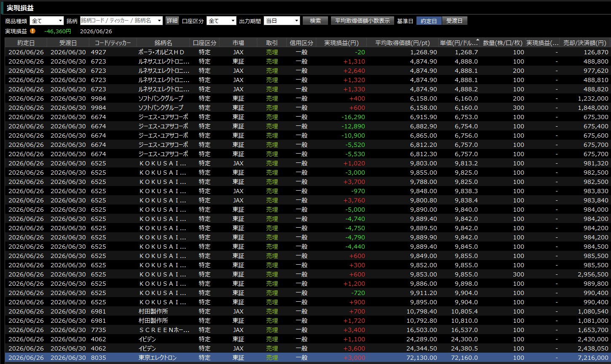Click the realized loss cell -970
The width and height of the screenshot is (611, 364).
coord(358,191)
